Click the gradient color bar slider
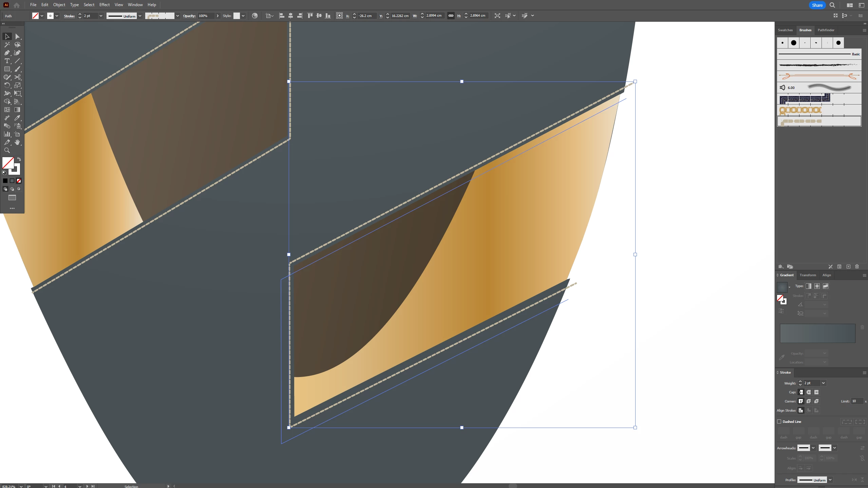The height and width of the screenshot is (488, 868). (817, 333)
